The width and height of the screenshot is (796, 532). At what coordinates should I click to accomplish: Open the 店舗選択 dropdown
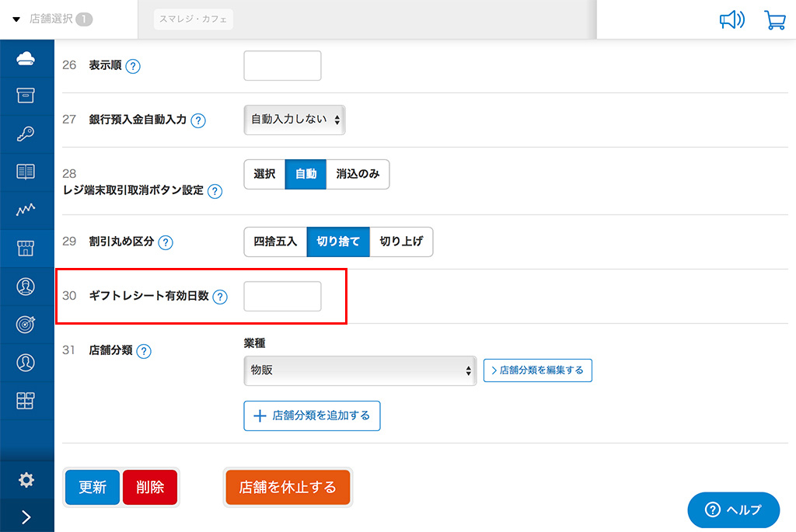coord(52,19)
